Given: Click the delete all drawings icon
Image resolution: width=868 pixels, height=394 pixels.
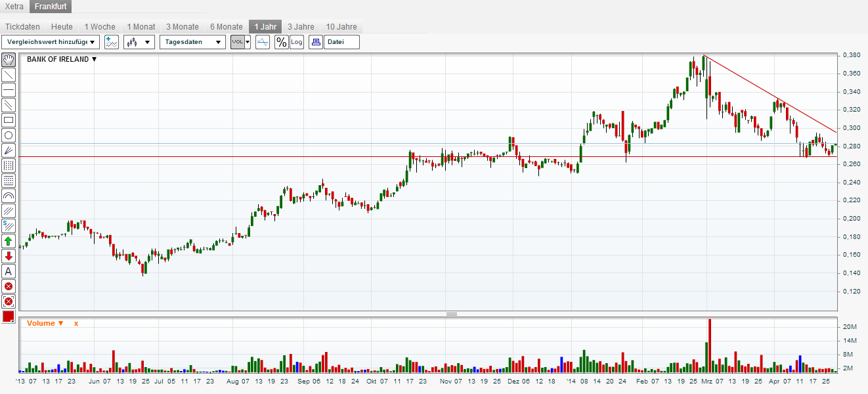Looking at the screenshot, I should coord(9,301).
